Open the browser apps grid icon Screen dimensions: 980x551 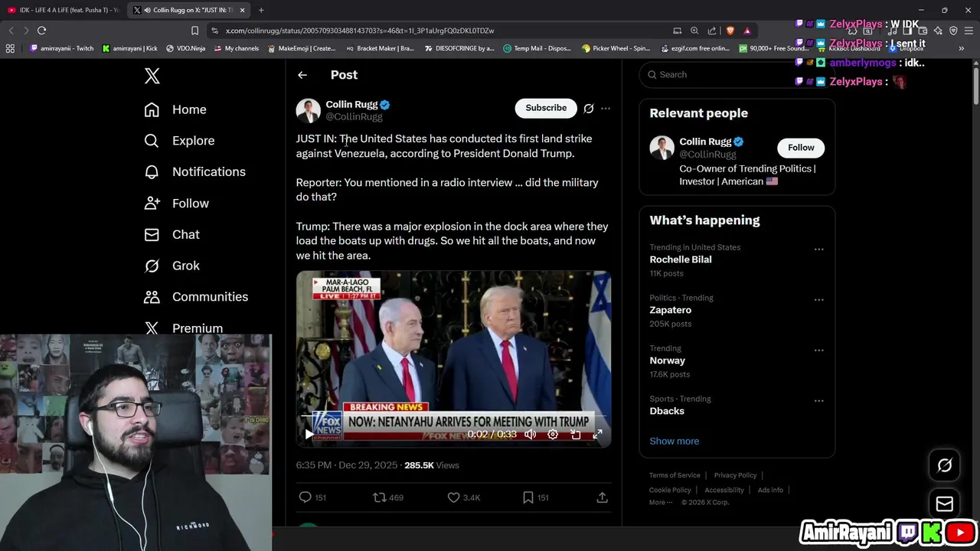(x=10, y=48)
